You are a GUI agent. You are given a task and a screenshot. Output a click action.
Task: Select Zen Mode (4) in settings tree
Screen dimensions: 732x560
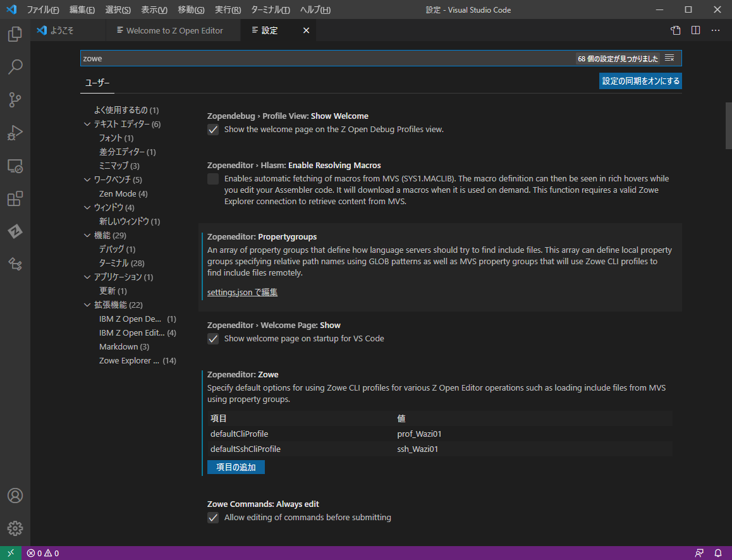pyautogui.click(x=123, y=193)
